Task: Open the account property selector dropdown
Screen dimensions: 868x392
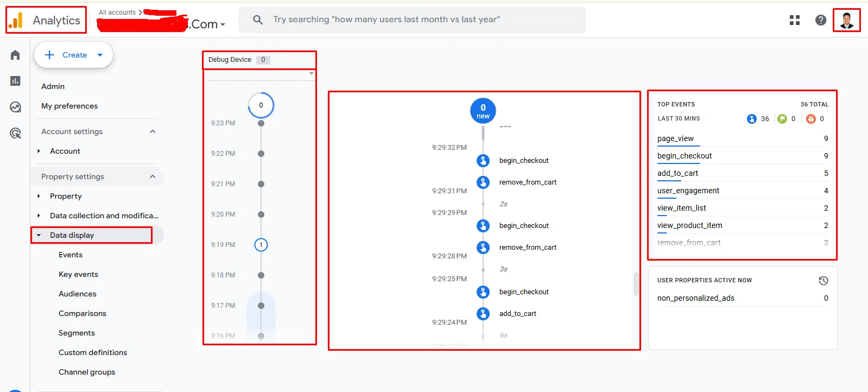Action: (x=223, y=24)
